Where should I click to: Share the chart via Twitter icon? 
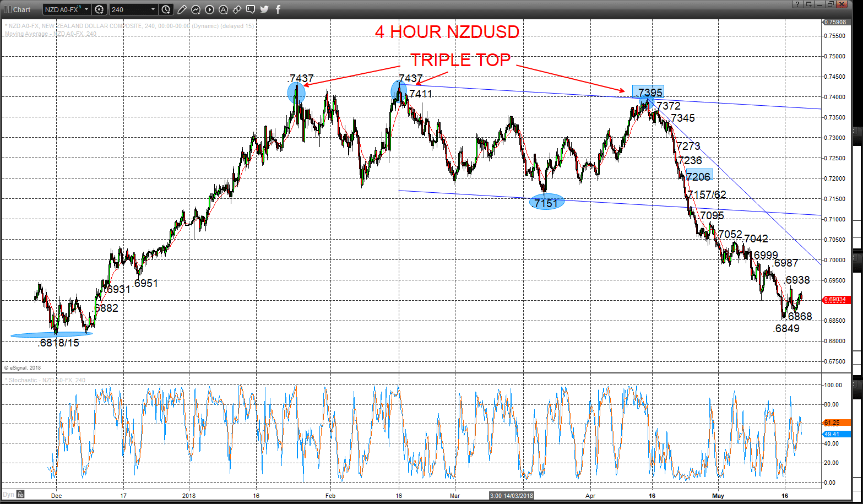point(264,9)
